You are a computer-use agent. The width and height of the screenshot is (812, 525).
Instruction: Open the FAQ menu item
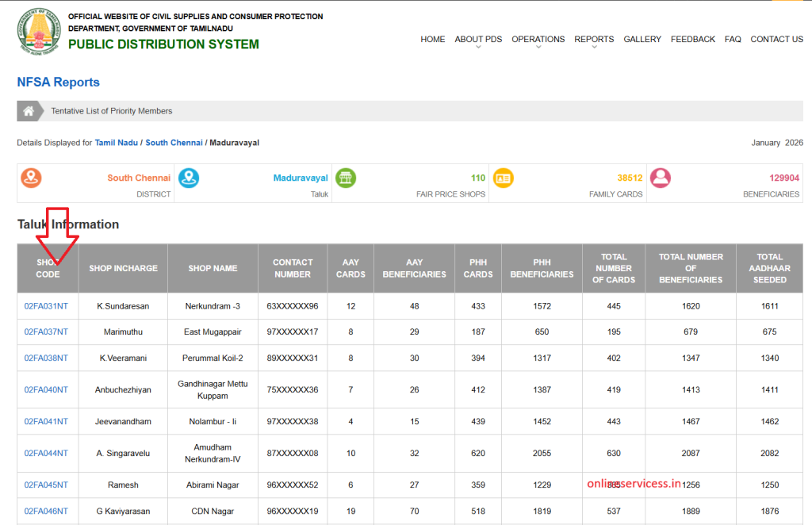(x=733, y=40)
